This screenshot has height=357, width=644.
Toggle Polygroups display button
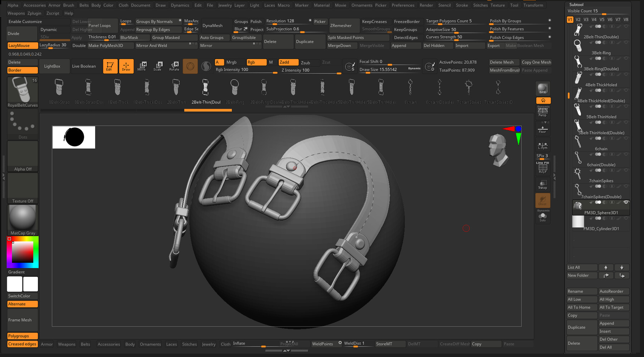[23, 336]
